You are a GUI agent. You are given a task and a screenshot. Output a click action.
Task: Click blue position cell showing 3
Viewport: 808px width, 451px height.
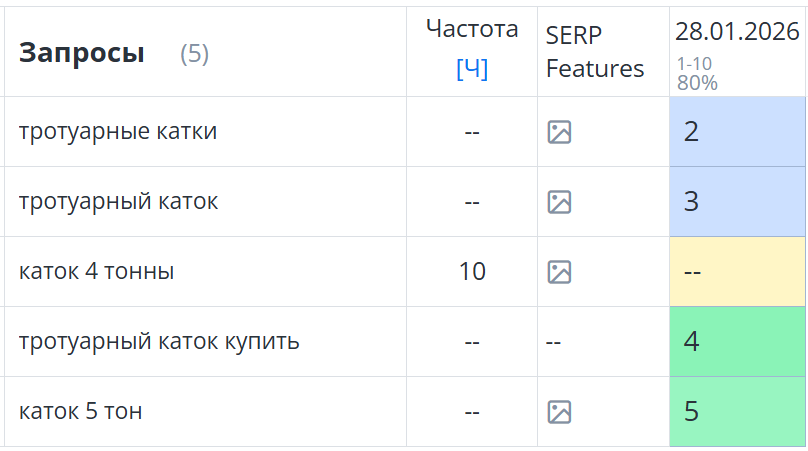(x=737, y=202)
